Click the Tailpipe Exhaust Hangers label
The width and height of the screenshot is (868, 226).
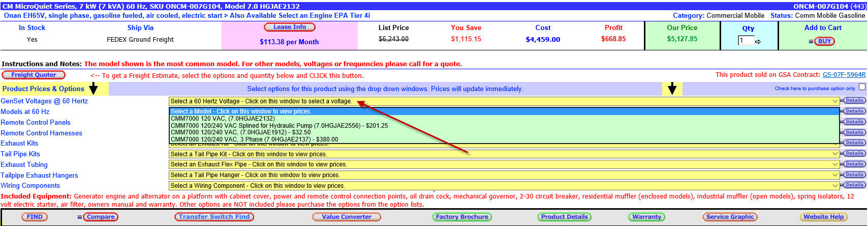39,175
